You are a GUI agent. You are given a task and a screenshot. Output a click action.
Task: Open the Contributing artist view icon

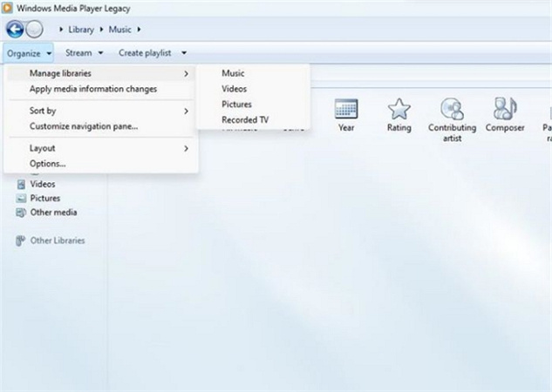(452, 109)
